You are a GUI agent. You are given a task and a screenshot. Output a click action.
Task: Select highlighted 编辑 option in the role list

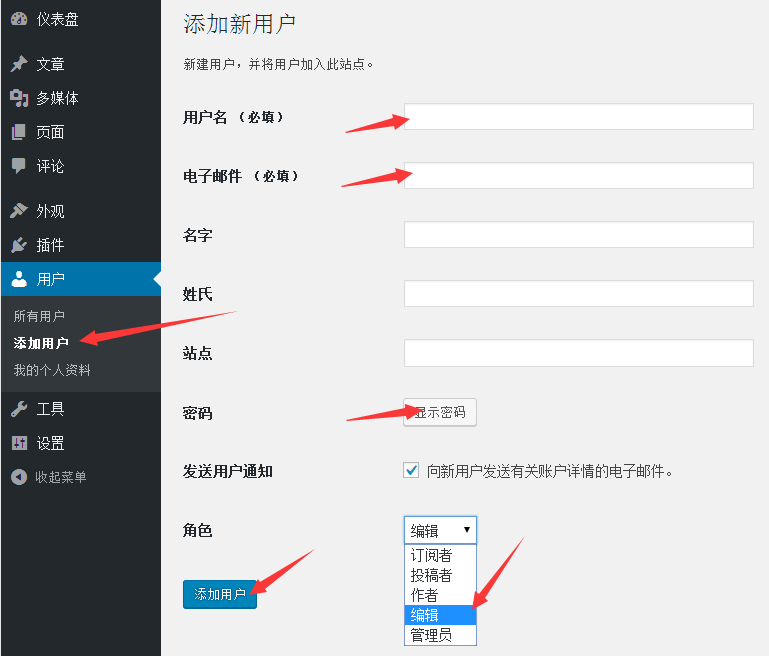click(440, 615)
